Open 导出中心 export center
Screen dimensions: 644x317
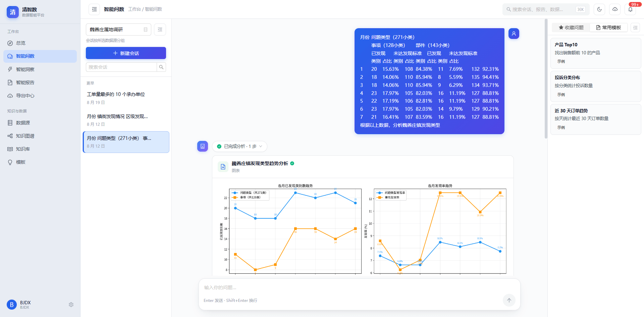coord(40,96)
